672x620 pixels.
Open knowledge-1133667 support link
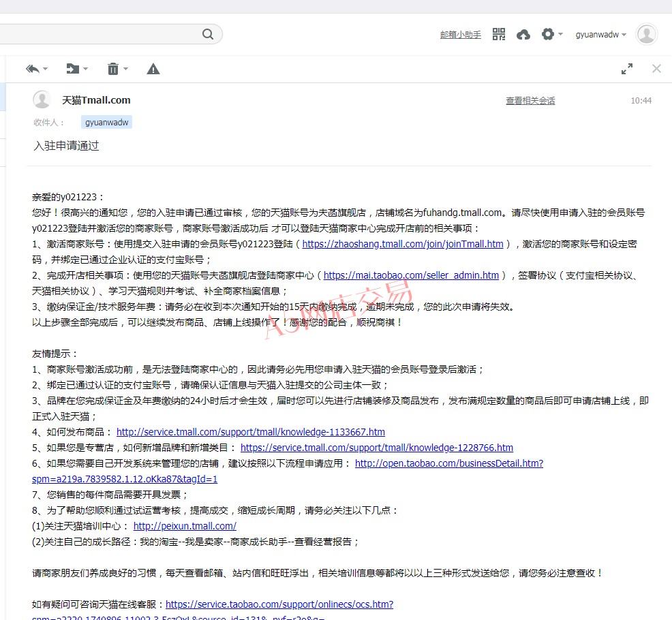click(x=251, y=432)
